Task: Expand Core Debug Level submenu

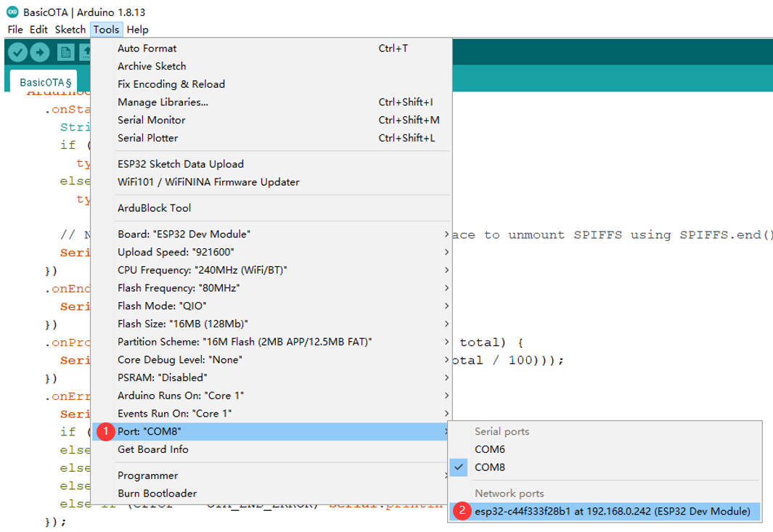Action: (271, 359)
